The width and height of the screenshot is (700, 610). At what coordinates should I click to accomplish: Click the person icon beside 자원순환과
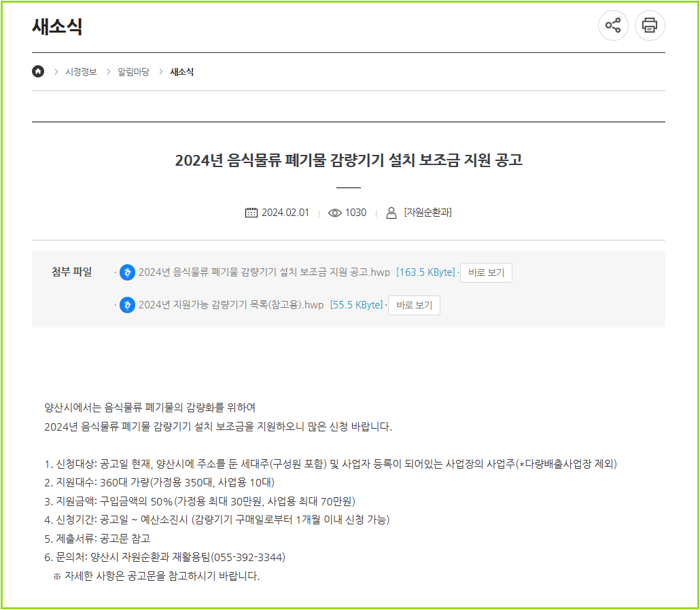(x=391, y=213)
